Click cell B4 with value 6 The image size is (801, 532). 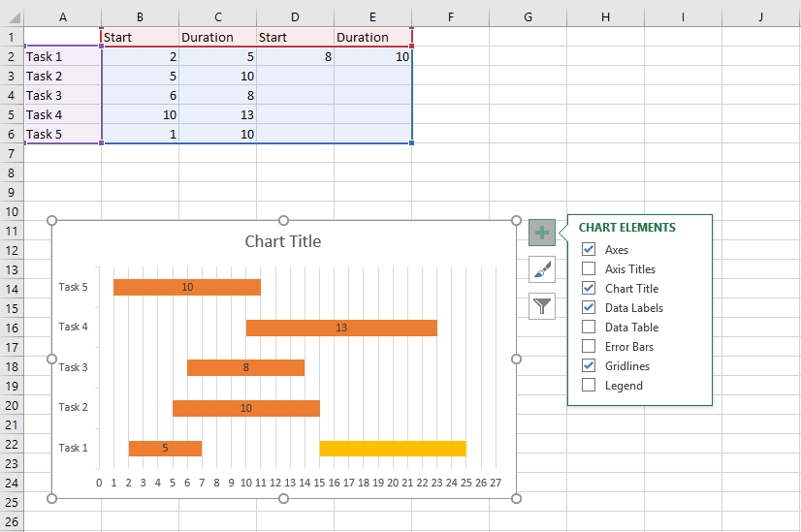click(x=140, y=96)
